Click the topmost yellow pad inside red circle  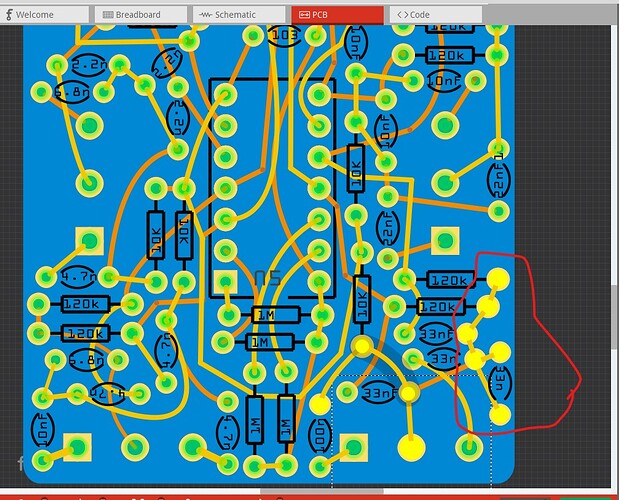tap(497, 278)
